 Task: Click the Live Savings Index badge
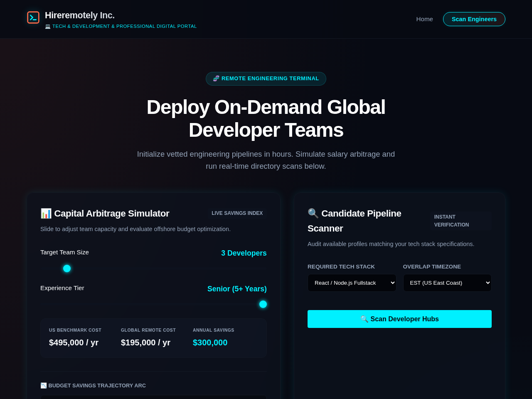tap(237, 213)
